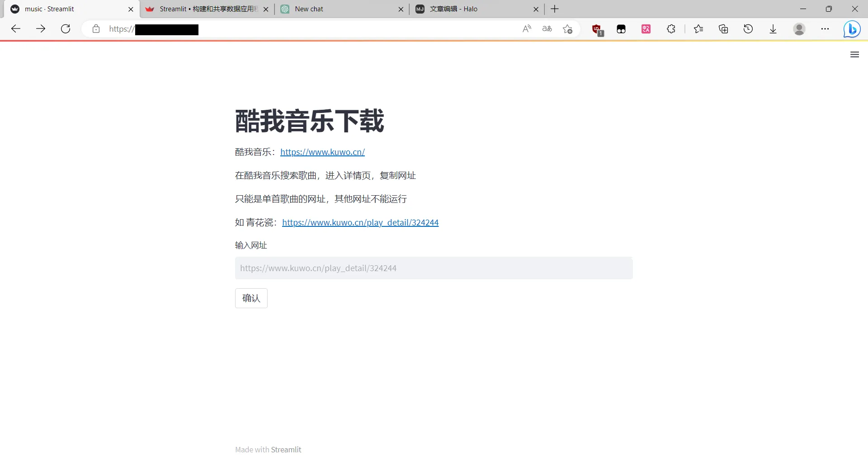Open the user profile avatar
Image resolution: width=868 pixels, height=460 pixels.
coord(799,29)
